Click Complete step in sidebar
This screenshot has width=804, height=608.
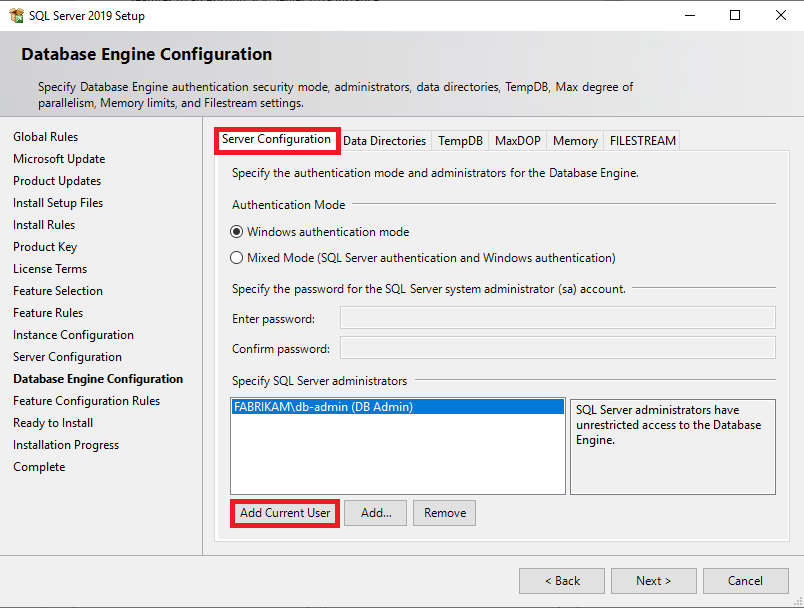point(39,468)
